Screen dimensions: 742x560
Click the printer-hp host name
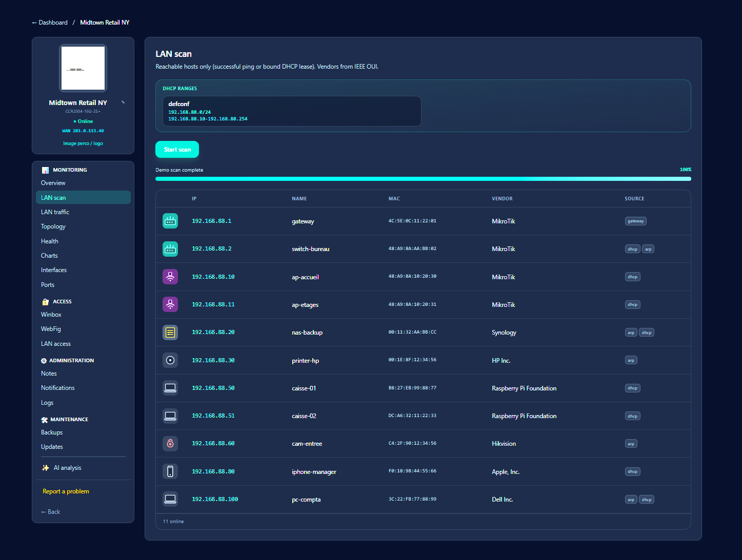tap(305, 361)
